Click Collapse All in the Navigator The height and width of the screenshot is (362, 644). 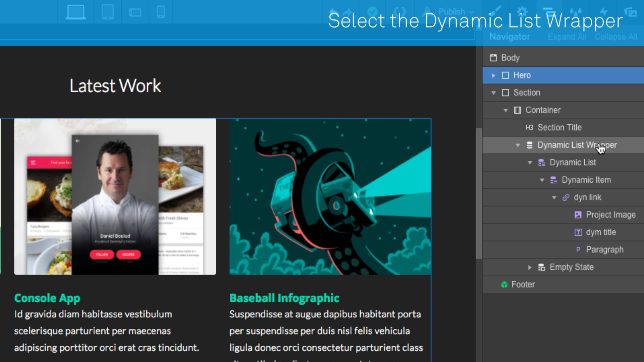616,37
